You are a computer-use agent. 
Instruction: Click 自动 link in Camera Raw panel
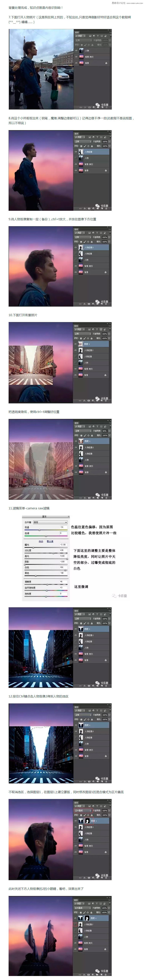pyautogui.click(x=41, y=541)
